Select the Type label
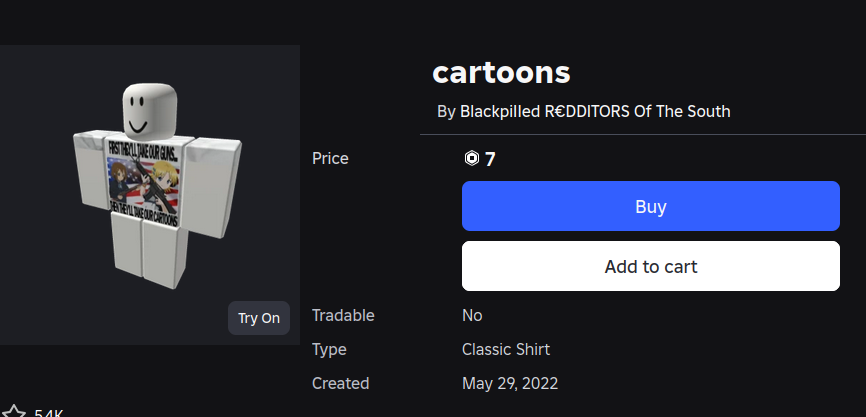Viewport: 866px width, 417px height. coord(329,350)
